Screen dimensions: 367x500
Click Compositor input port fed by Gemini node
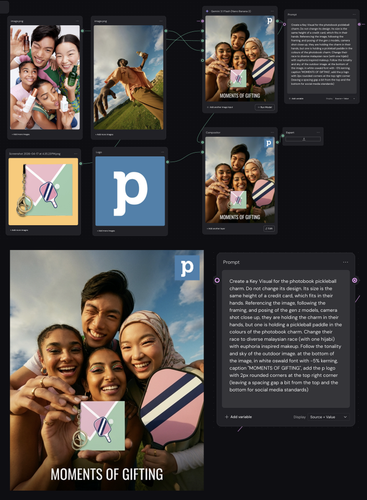[202, 142]
